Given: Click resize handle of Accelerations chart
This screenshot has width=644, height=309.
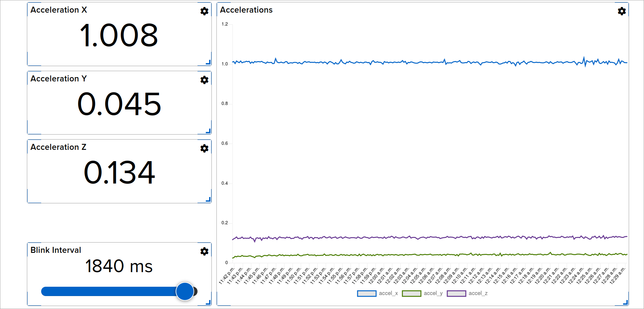Looking at the screenshot, I should [x=626, y=302].
